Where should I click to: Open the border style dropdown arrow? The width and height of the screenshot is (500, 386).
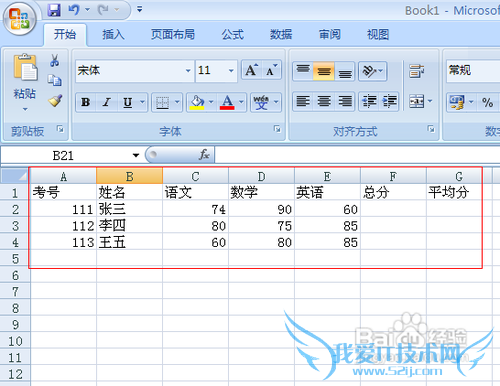[x=177, y=101]
